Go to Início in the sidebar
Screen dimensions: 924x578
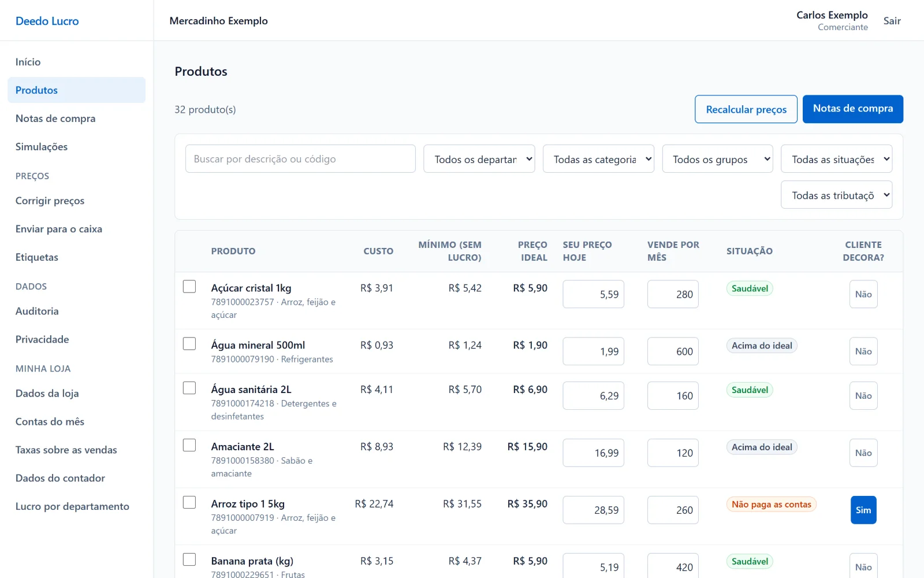(x=76, y=62)
